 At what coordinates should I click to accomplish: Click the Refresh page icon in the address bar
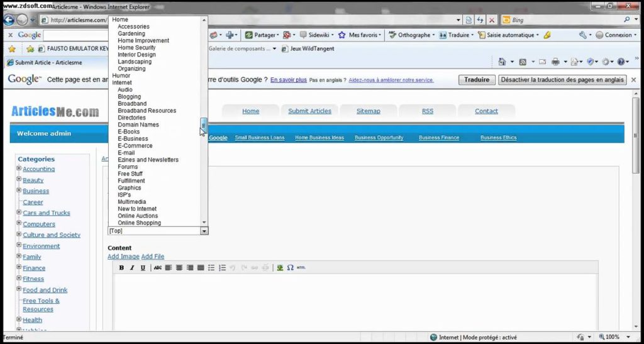coord(480,19)
